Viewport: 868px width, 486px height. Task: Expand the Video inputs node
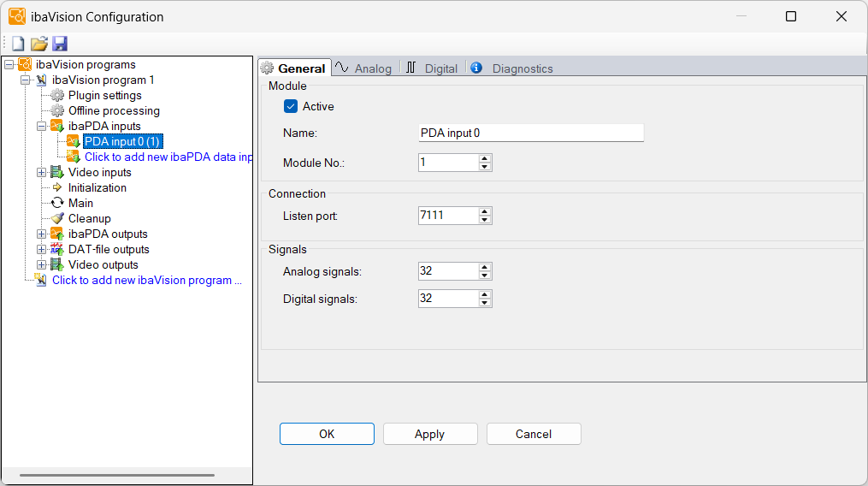[42, 173]
